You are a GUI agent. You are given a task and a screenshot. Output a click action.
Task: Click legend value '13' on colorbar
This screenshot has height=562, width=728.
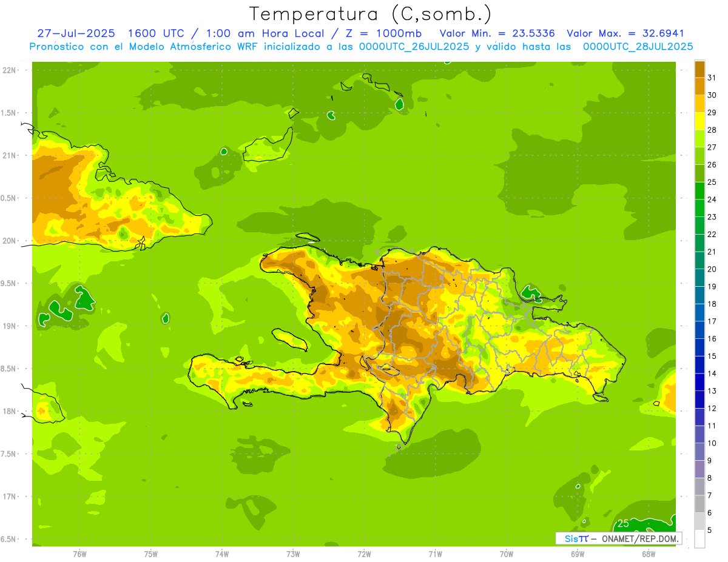click(712, 391)
